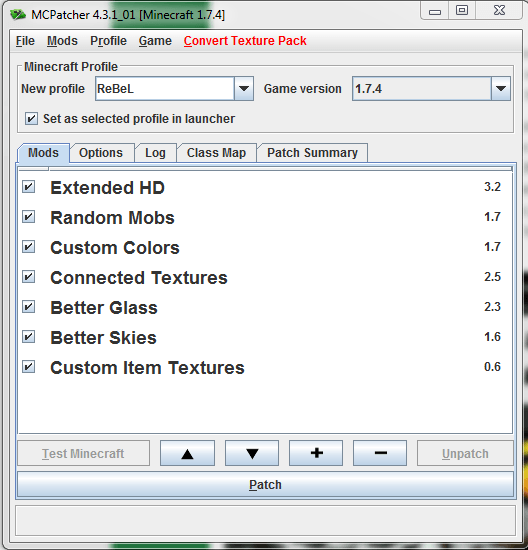Viewport: 528px width, 550px height.
Task: Select the Random Mobs mod row
Action: pyautogui.click(x=265, y=217)
